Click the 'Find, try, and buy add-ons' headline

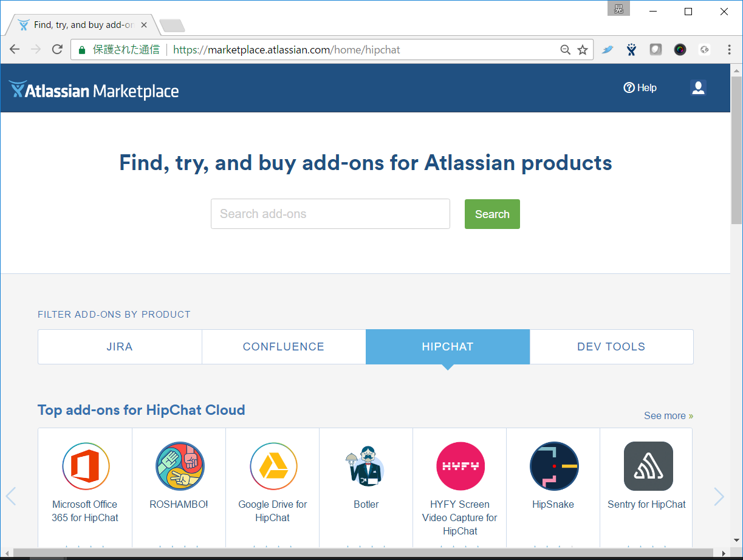[366, 163]
